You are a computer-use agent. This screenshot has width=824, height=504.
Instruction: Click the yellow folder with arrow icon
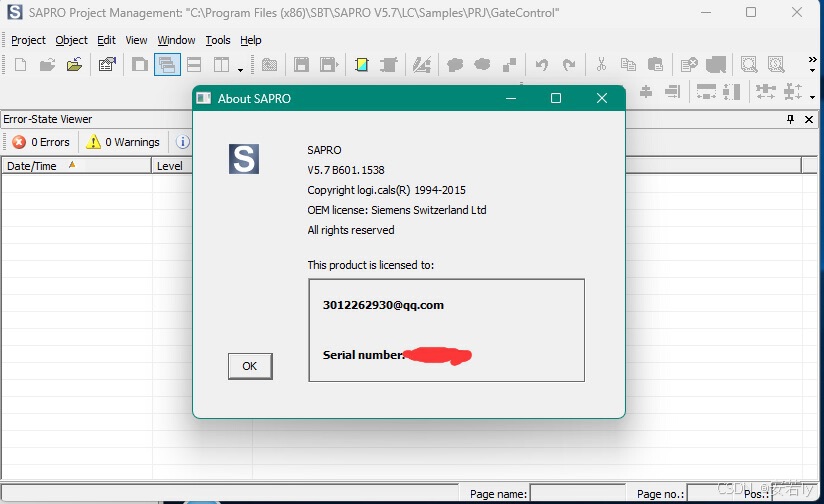(74, 65)
